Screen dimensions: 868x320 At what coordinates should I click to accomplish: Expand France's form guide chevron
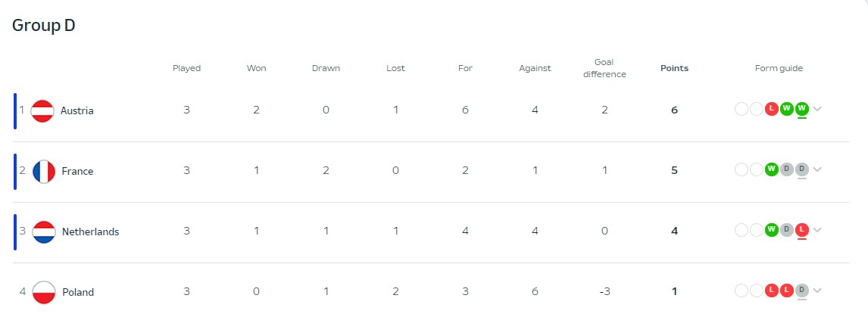point(817,169)
